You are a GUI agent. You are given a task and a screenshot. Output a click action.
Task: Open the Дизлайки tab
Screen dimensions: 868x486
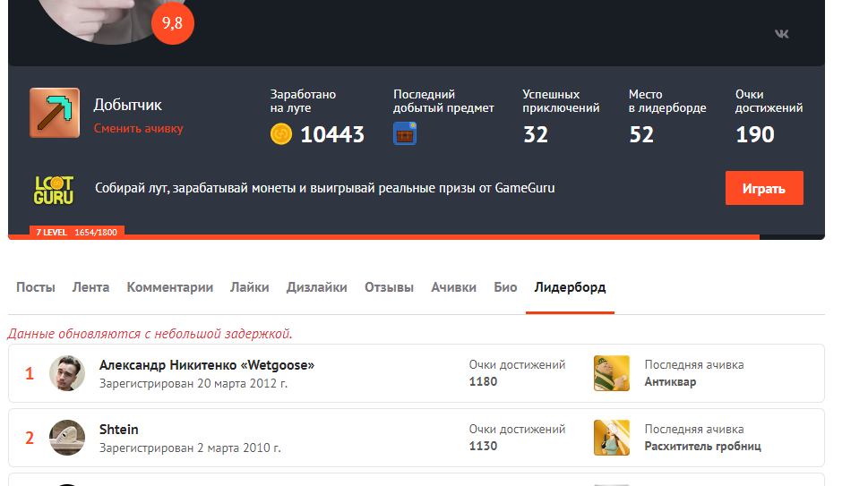coord(316,287)
